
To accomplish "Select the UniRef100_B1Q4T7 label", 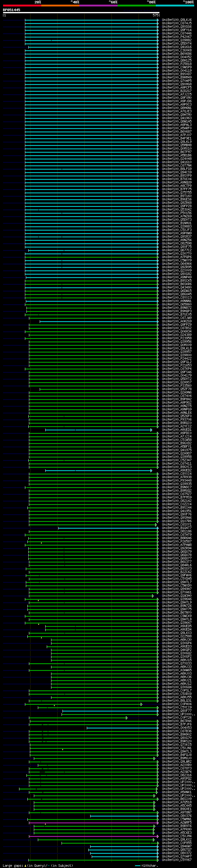I will tap(177, 528).
